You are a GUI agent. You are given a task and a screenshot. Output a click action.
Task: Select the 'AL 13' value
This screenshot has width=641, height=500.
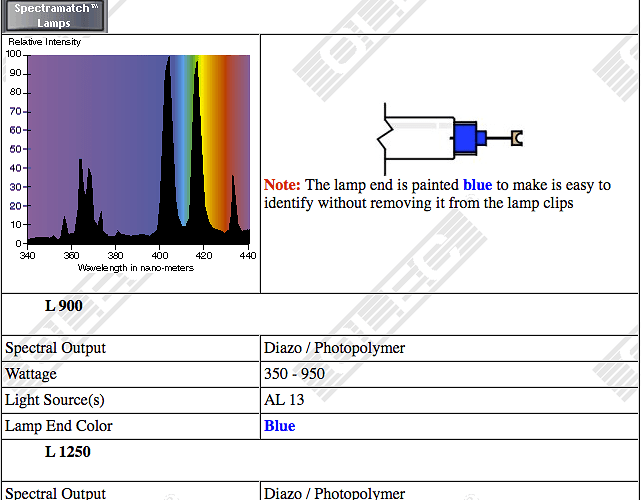(x=284, y=400)
